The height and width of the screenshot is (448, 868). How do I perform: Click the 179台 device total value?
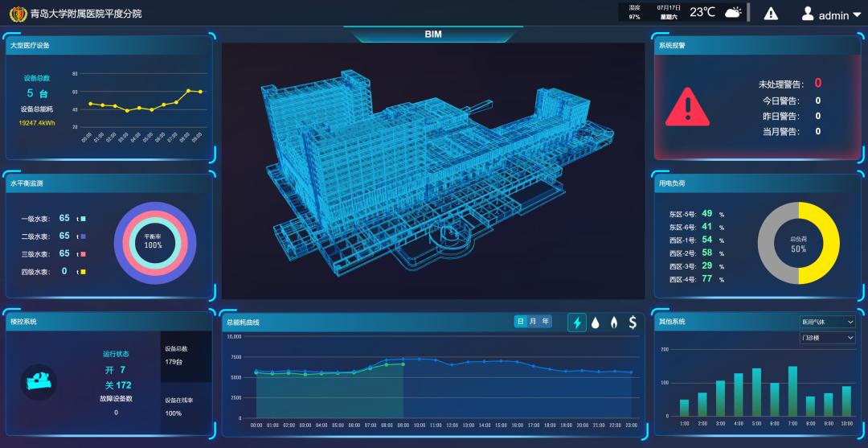174,362
